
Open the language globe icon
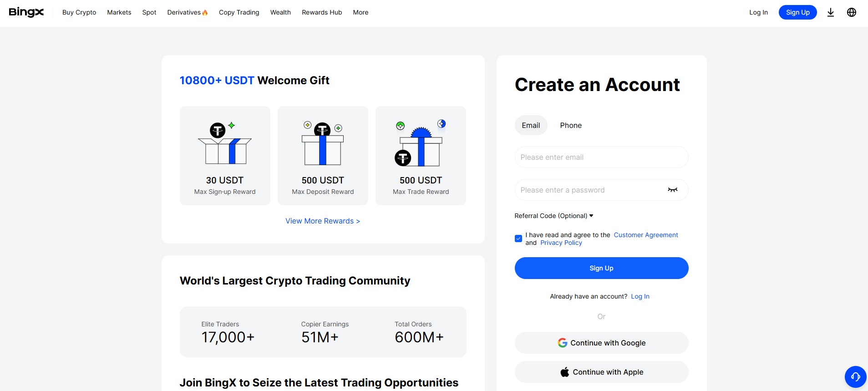852,12
